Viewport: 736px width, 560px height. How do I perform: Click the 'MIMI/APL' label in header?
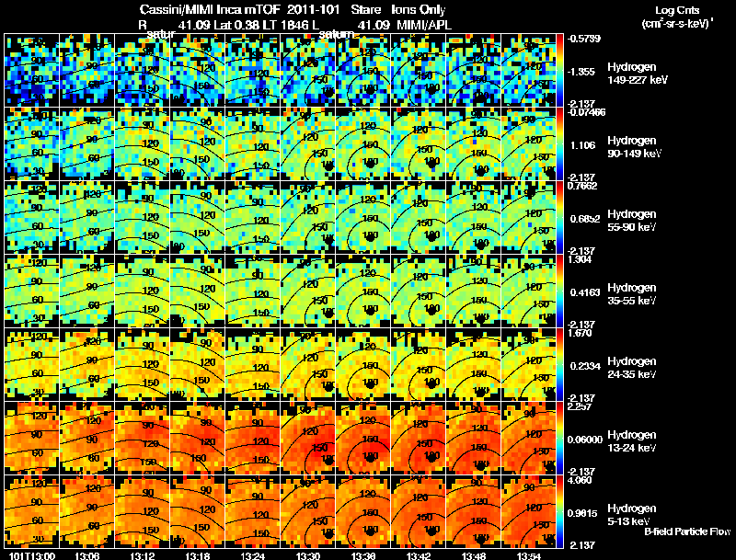pyautogui.click(x=424, y=25)
